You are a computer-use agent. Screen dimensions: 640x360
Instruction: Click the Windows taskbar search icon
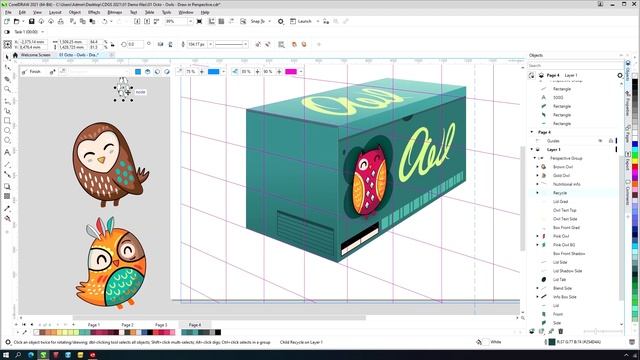click(18, 355)
